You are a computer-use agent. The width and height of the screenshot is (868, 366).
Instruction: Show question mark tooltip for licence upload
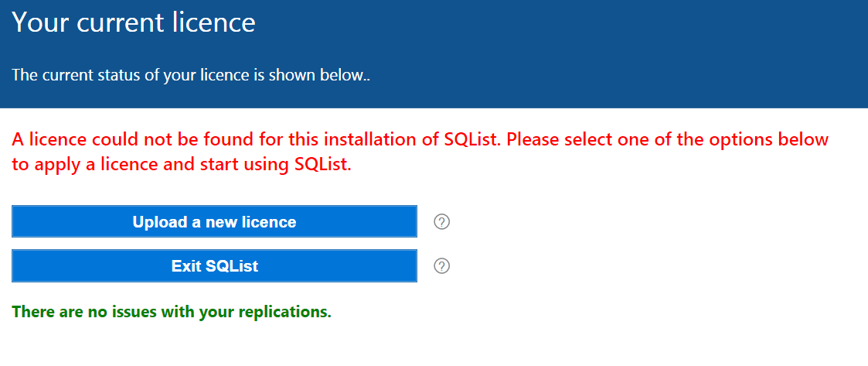(442, 222)
